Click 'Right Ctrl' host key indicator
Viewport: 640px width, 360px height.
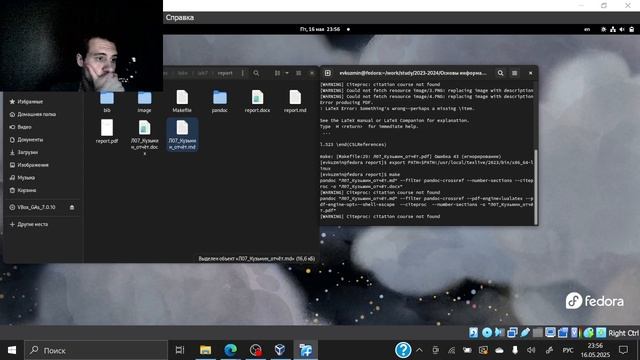coord(623,333)
